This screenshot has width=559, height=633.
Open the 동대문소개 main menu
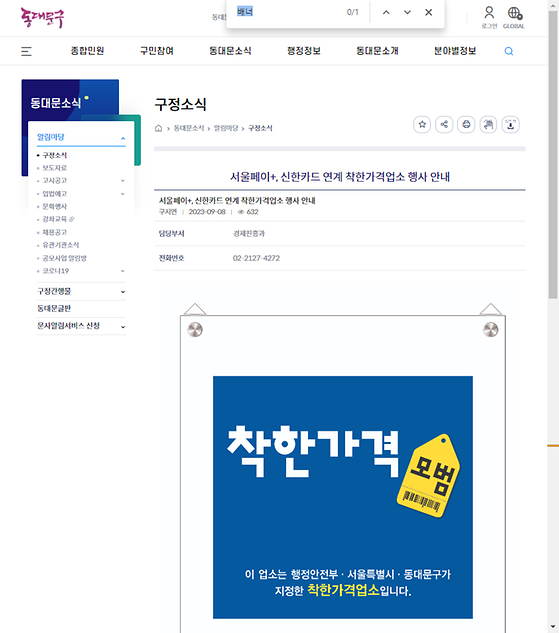pyautogui.click(x=377, y=51)
